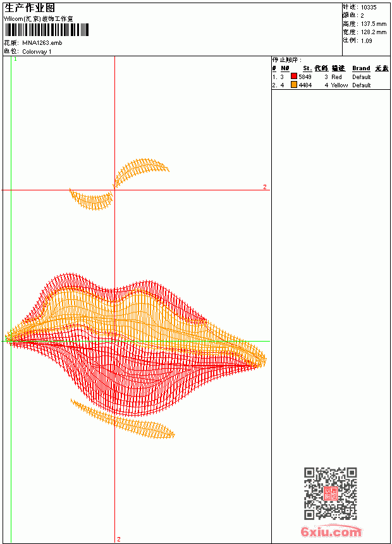Click the barcode under the studio name

[47, 30]
